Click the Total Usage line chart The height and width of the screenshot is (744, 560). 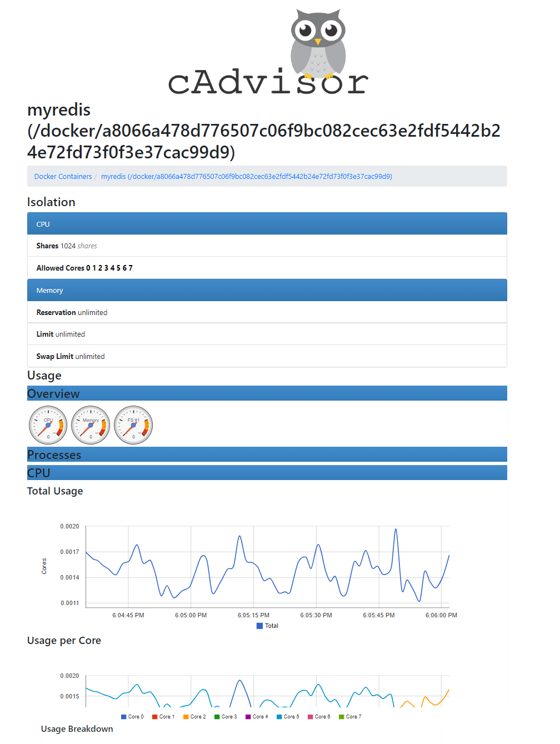(x=267, y=566)
